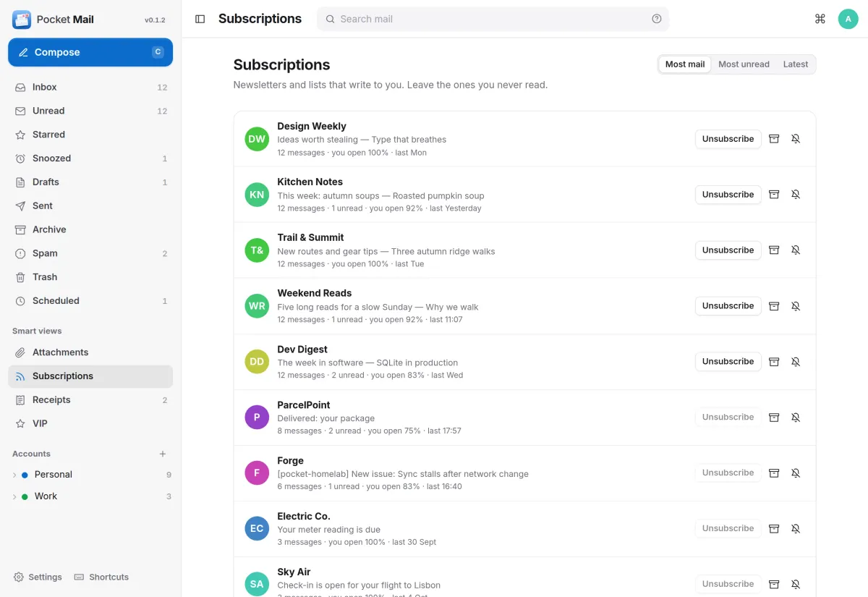This screenshot has width=868, height=597.
Task: Open the Trash folder
Action: tap(90, 277)
